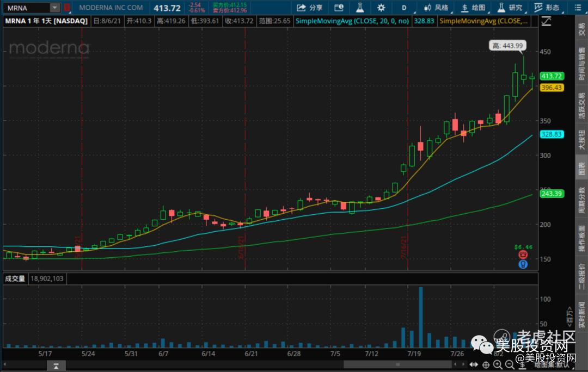This screenshot has height=372, width=588.
Task: Click the cyan 328.83 price tag
Action: click(552, 134)
